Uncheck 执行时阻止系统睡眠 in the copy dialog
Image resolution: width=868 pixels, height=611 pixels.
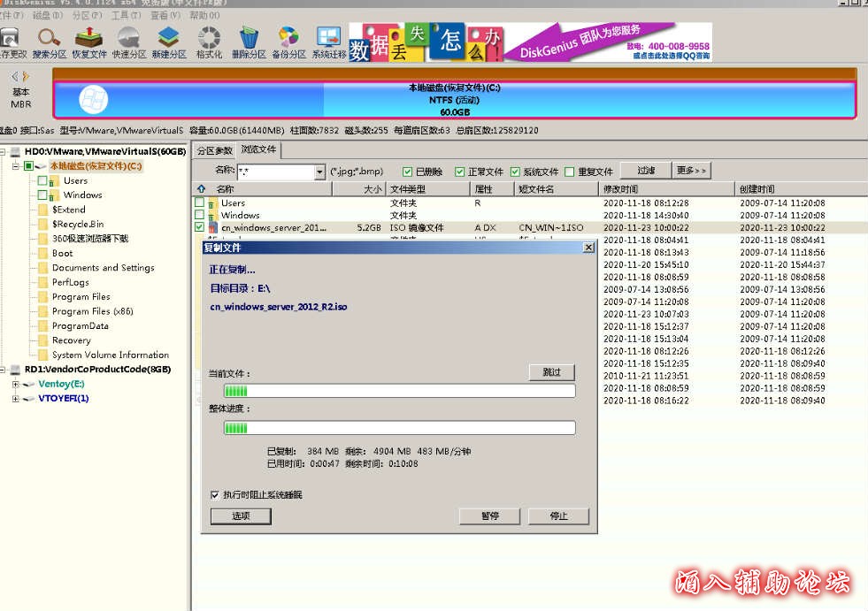[x=215, y=495]
